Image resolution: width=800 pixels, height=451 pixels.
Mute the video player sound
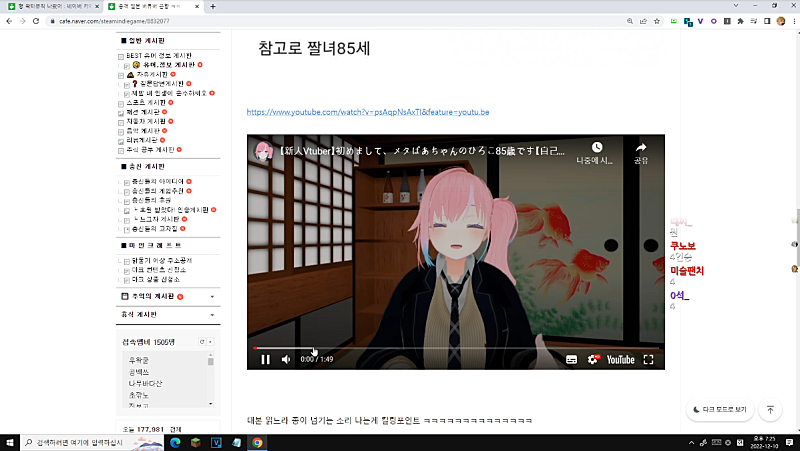286,360
